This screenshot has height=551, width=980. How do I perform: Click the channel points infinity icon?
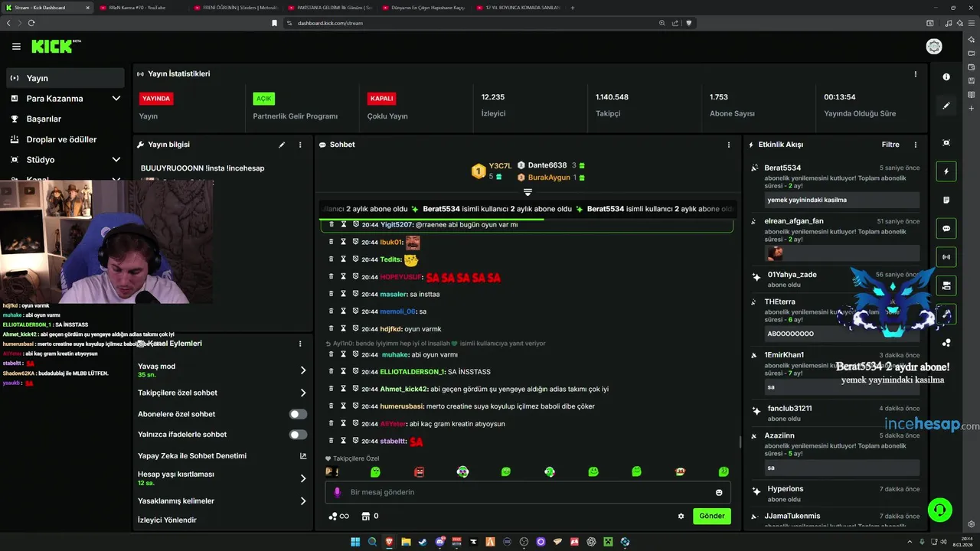click(x=339, y=517)
